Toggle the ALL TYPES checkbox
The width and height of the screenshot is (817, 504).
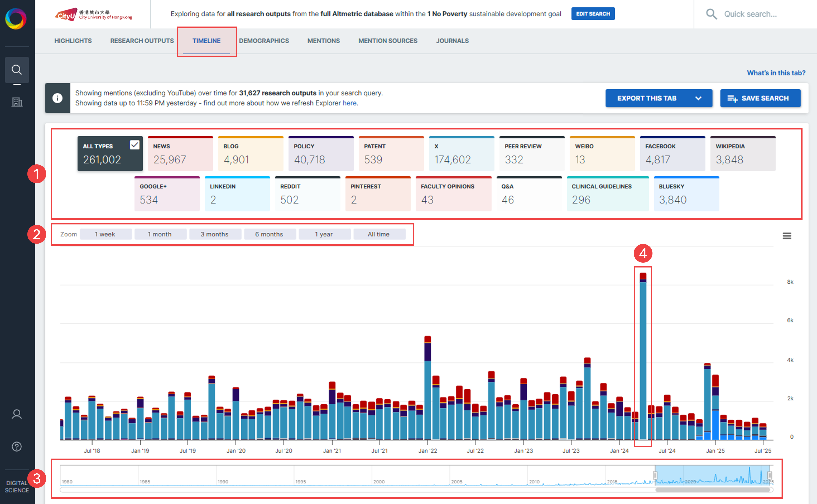[134, 145]
